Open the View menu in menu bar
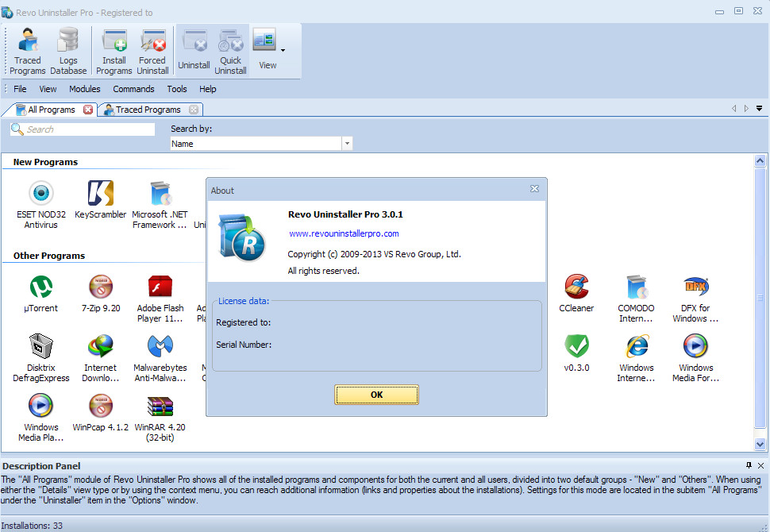 (48, 89)
